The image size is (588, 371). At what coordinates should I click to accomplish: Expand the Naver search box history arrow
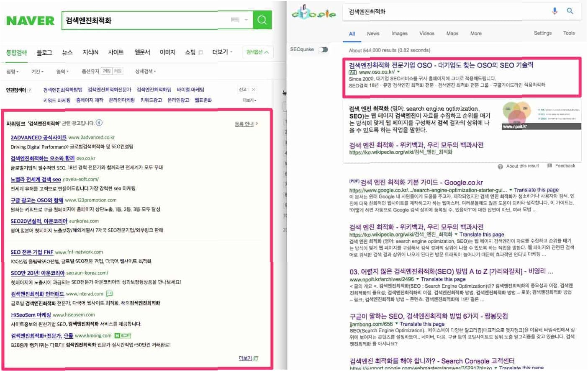tap(246, 20)
